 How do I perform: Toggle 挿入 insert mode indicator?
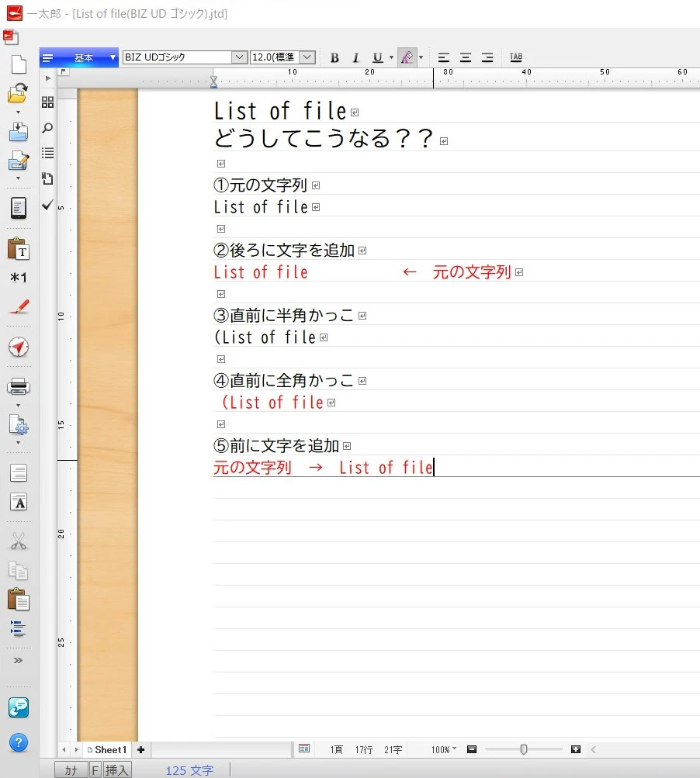coord(117,769)
